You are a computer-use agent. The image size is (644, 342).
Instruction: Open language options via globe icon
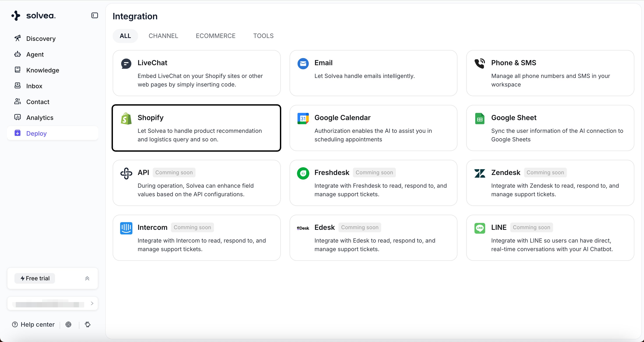coord(68,324)
